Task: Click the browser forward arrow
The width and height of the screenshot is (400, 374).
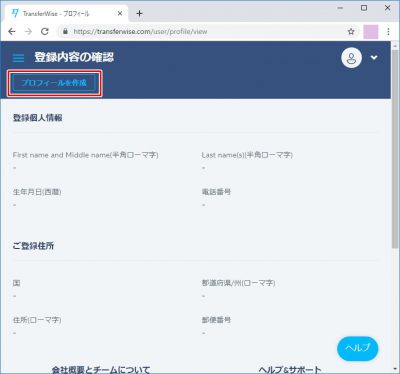Action: click(28, 32)
